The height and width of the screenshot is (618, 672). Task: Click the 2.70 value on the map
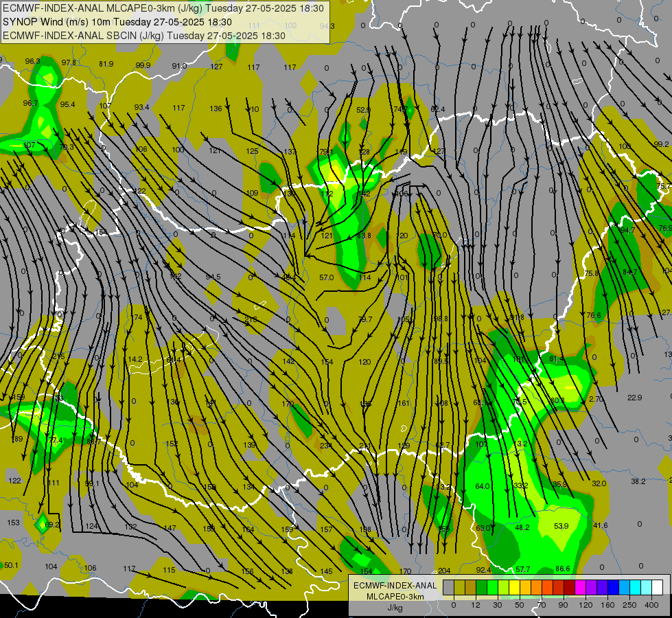pos(596,399)
